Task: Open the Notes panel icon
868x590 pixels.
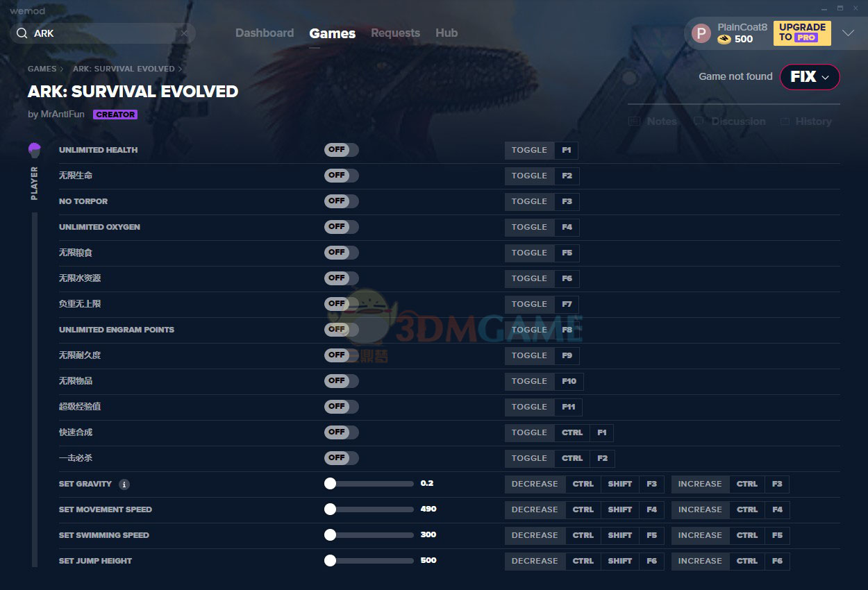Action: (x=634, y=121)
